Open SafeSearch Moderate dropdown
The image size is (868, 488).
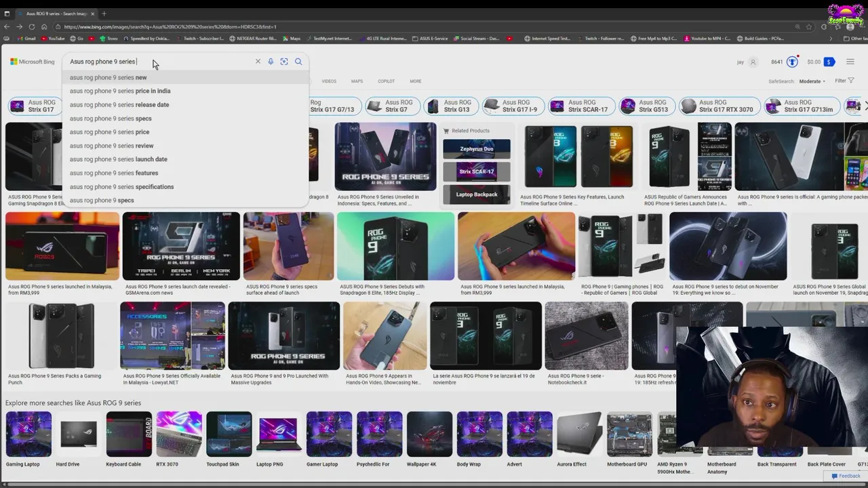[x=812, y=81]
